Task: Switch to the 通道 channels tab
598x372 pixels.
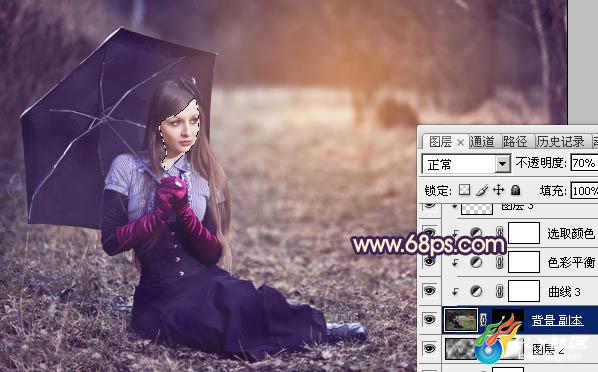Action: pyautogui.click(x=482, y=142)
